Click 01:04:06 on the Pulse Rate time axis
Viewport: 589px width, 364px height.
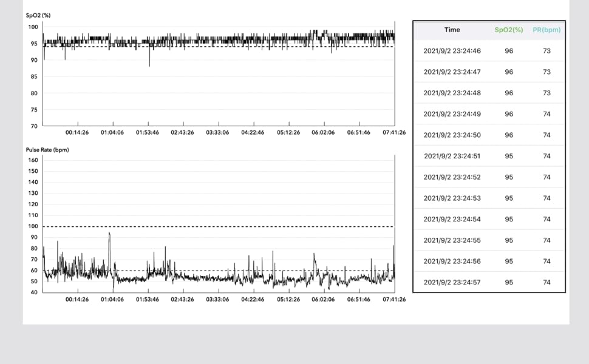(x=112, y=300)
